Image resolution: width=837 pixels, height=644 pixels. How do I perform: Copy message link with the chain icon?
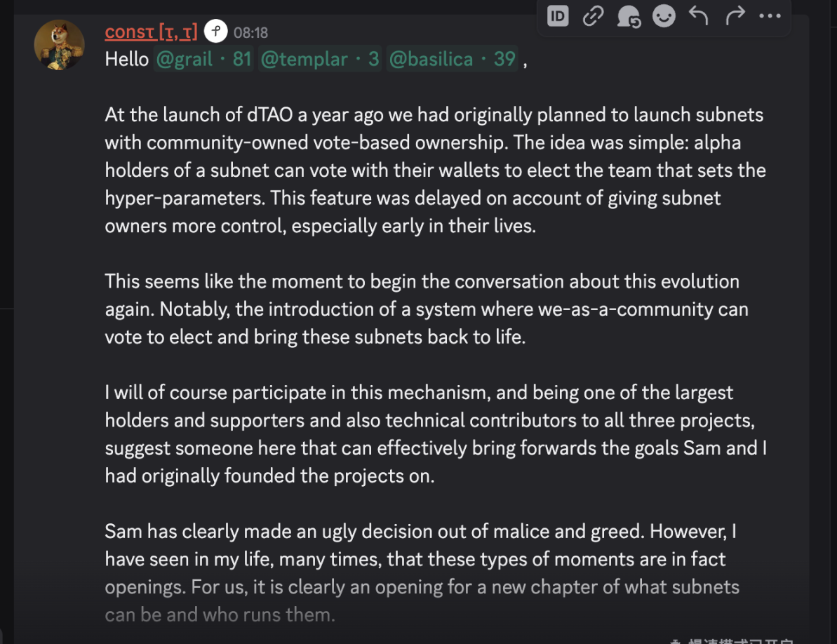(x=594, y=16)
